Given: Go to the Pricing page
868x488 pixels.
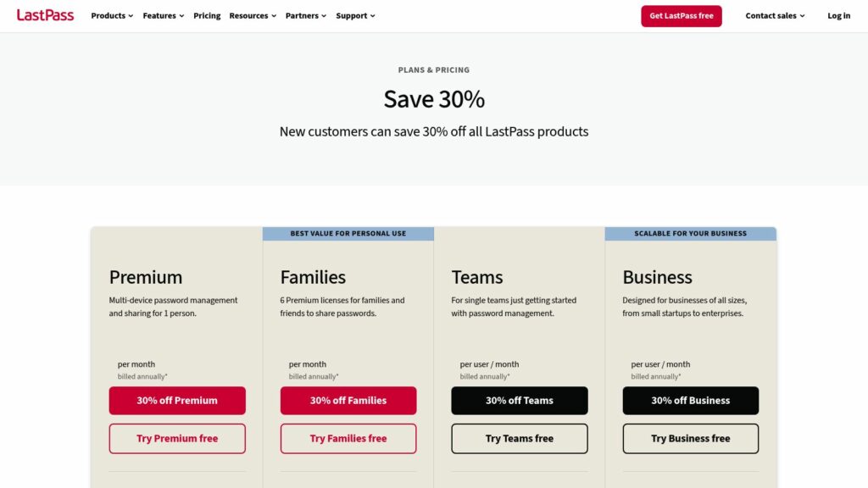Looking at the screenshot, I should pyautogui.click(x=207, y=15).
